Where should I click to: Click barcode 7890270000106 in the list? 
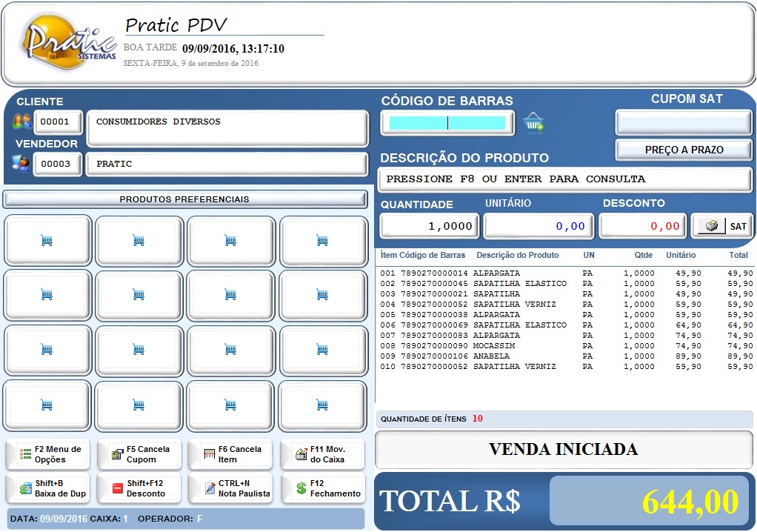click(x=434, y=356)
